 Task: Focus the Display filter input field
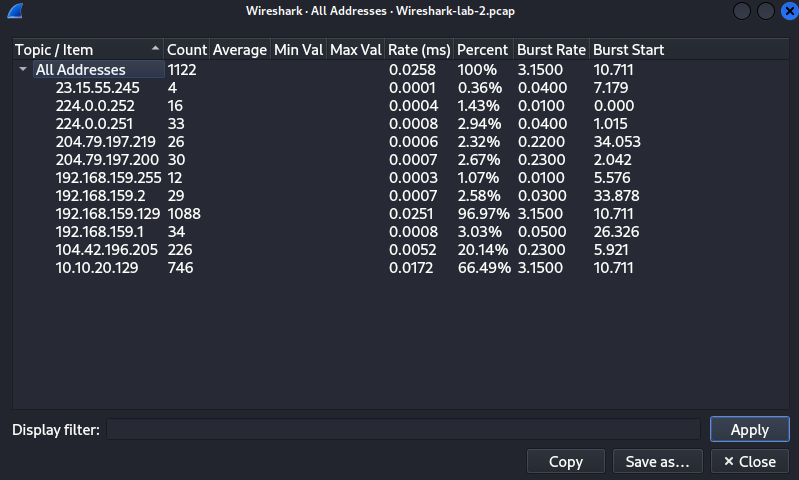coord(403,430)
